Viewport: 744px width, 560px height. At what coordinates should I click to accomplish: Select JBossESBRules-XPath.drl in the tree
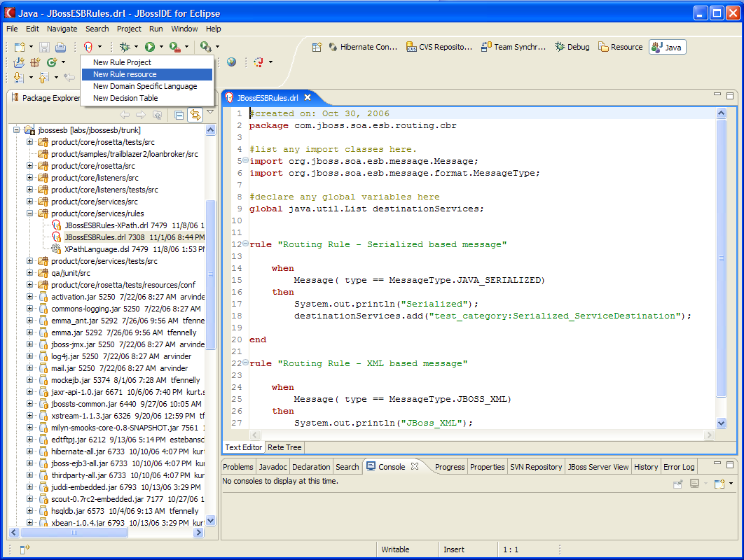point(129,225)
